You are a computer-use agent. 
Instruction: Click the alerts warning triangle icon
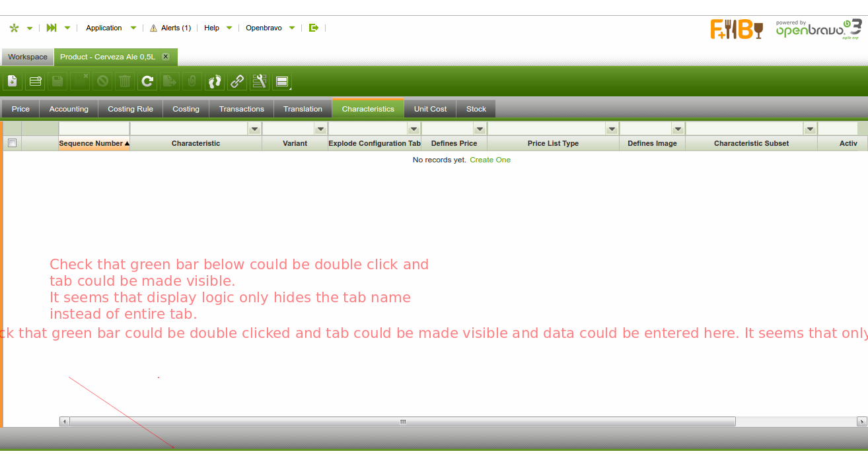pos(153,28)
